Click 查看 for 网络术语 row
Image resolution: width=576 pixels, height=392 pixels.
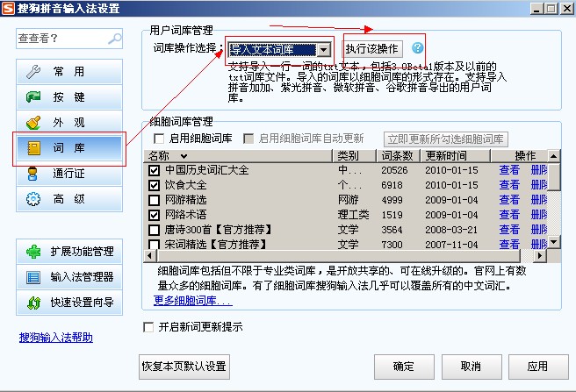pyautogui.click(x=509, y=215)
